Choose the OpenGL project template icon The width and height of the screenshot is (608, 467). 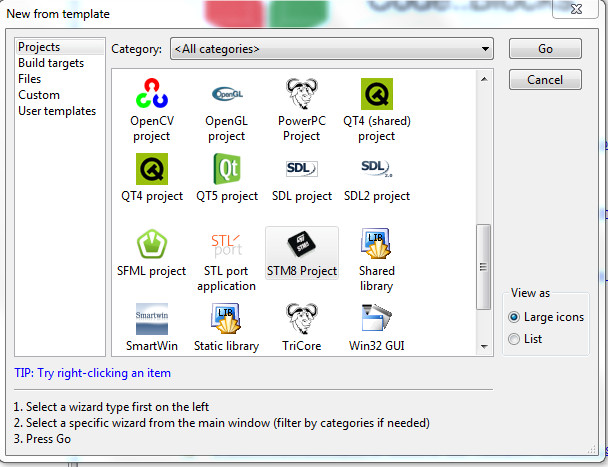(x=227, y=94)
